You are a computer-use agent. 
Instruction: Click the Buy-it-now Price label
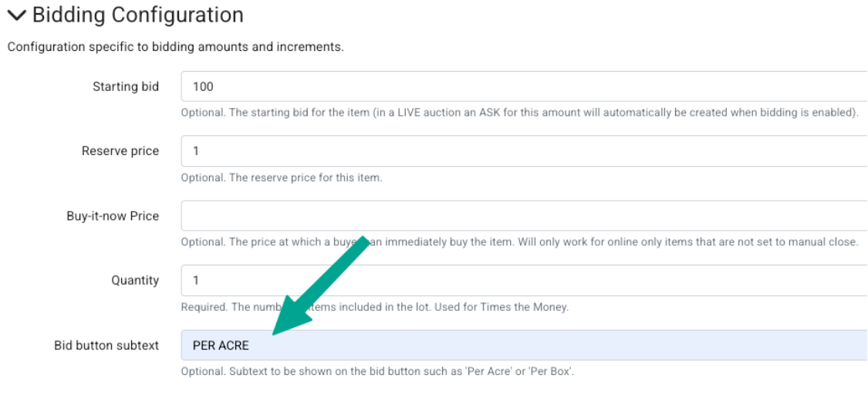(x=113, y=216)
